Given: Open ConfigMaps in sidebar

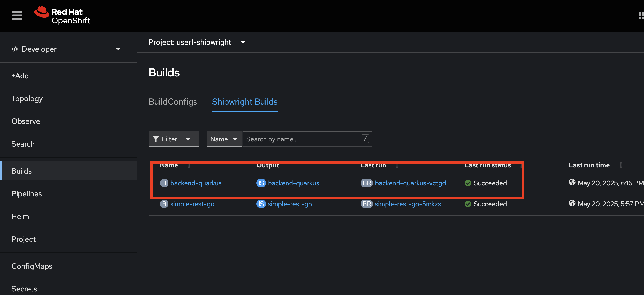Looking at the screenshot, I should point(32,266).
